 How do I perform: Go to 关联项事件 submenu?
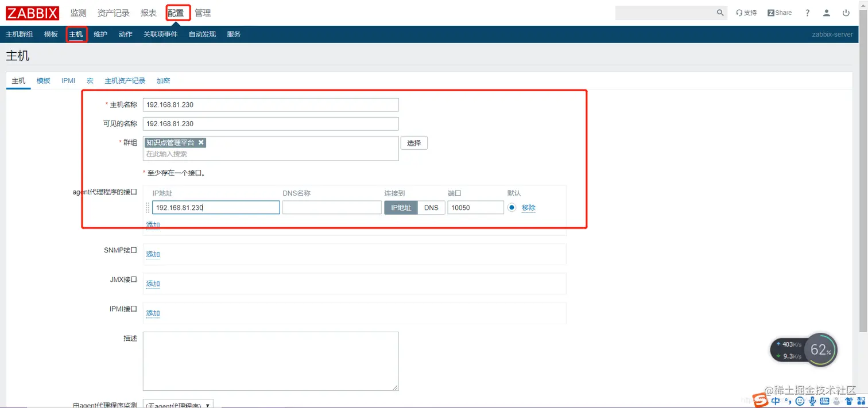coord(161,34)
